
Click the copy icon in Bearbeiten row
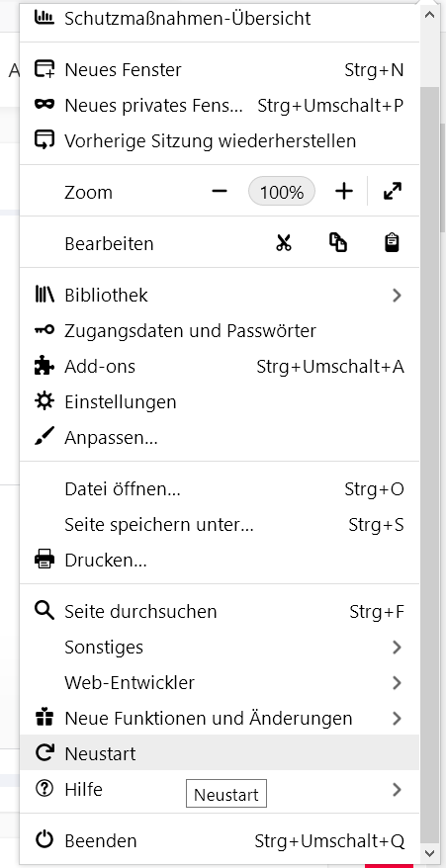pos(338,243)
